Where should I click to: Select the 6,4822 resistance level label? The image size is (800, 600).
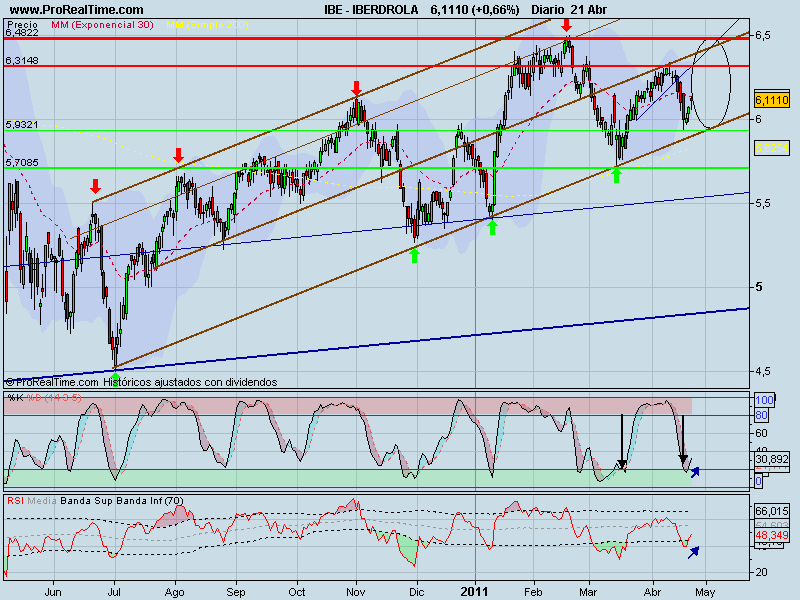pos(22,33)
